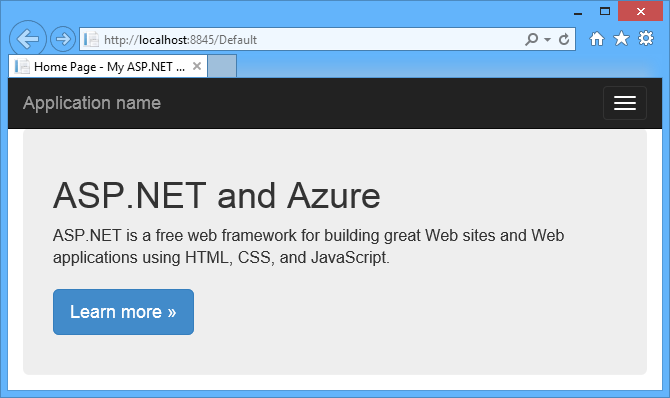Close the Home Page tab

click(197, 66)
